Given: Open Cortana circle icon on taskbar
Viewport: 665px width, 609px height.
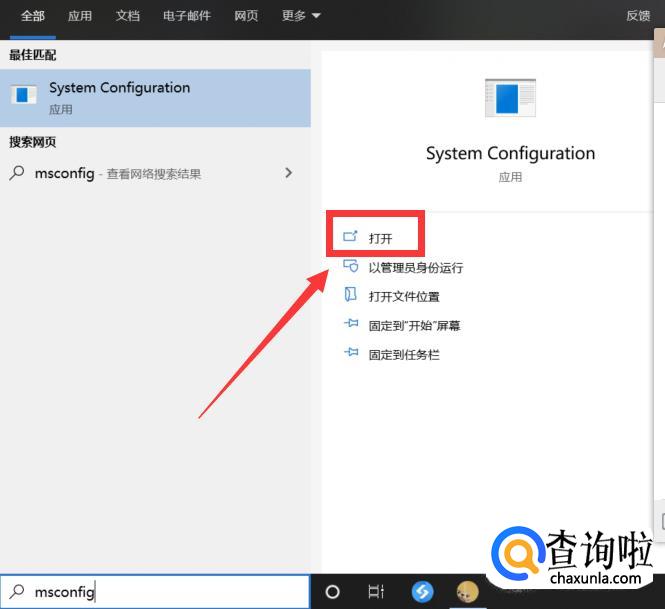Looking at the screenshot, I should point(332,591).
